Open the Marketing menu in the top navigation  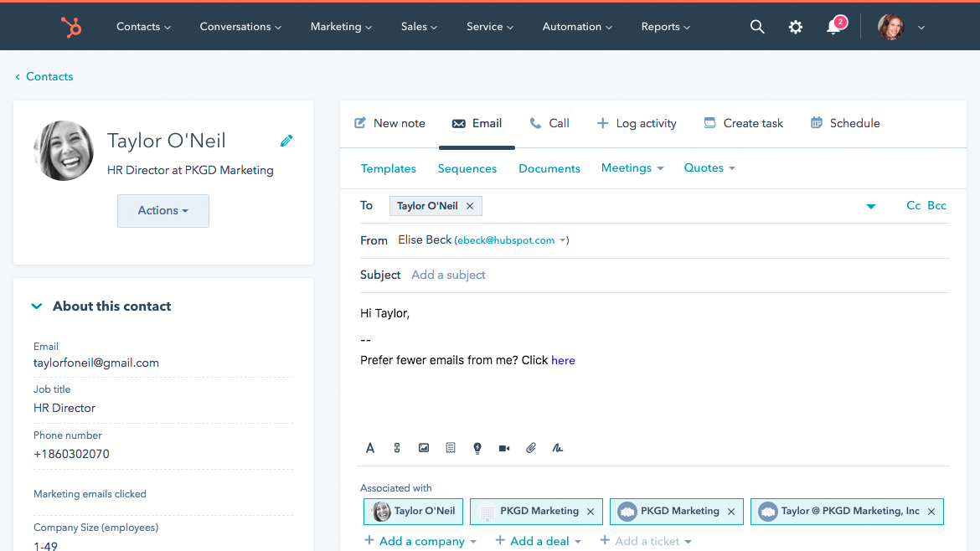[x=340, y=26]
